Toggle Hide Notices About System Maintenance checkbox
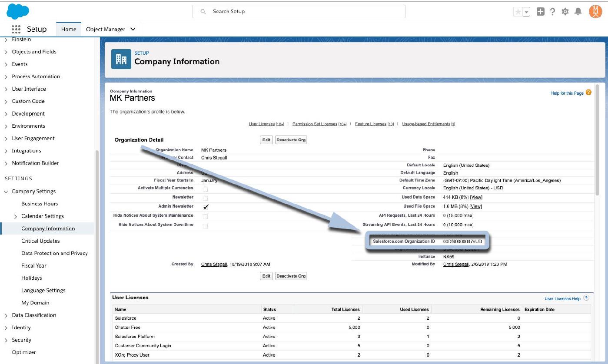This screenshot has width=608, height=364. click(205, 216)
